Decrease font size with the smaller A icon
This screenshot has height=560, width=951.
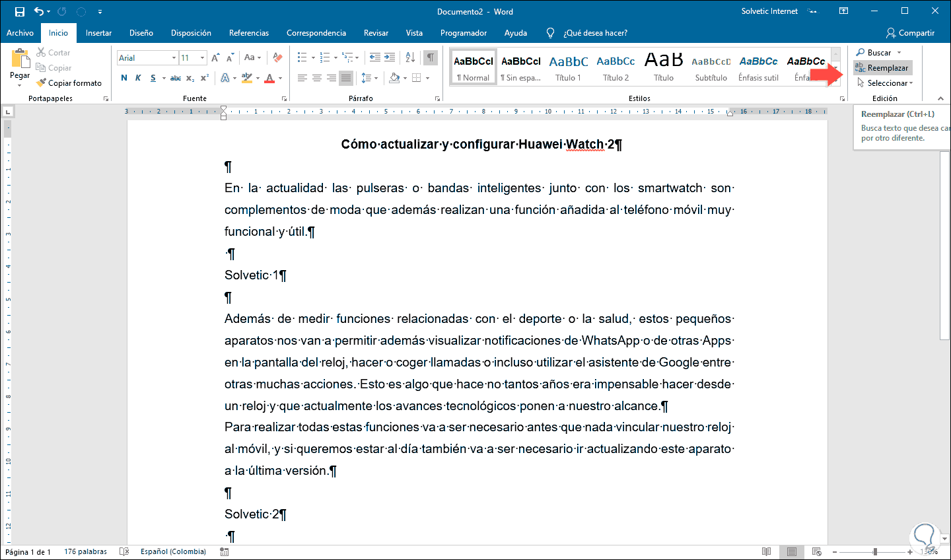point(230,58)
